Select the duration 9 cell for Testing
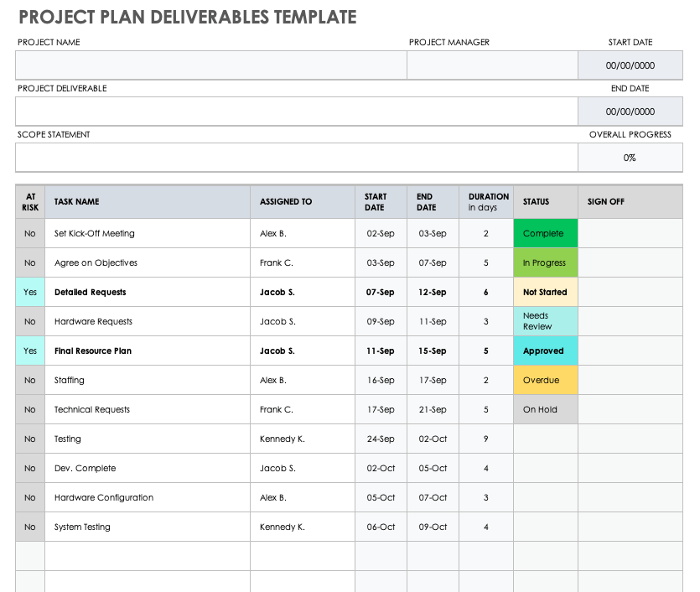The height and width of the screenshot is (592, 700). pos(486,439)
